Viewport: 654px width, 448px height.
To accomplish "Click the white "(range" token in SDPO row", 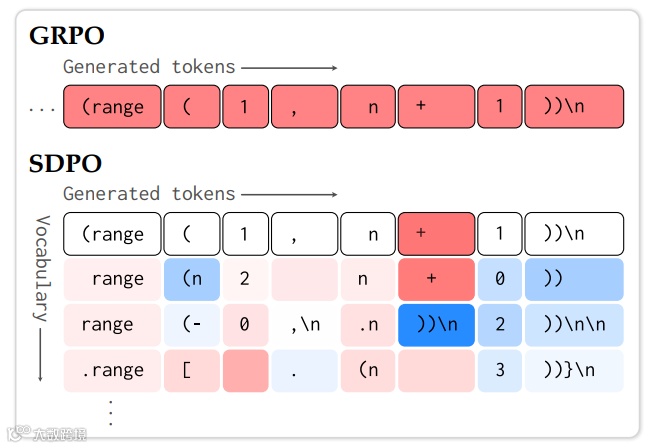I will point(112,234).
